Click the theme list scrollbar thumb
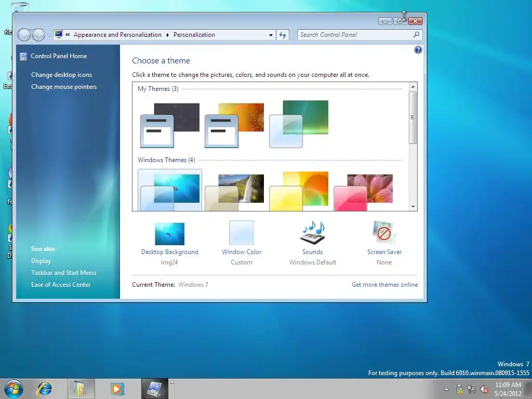The width and height of the screenshot is (532, 399). tap(413, 117)
